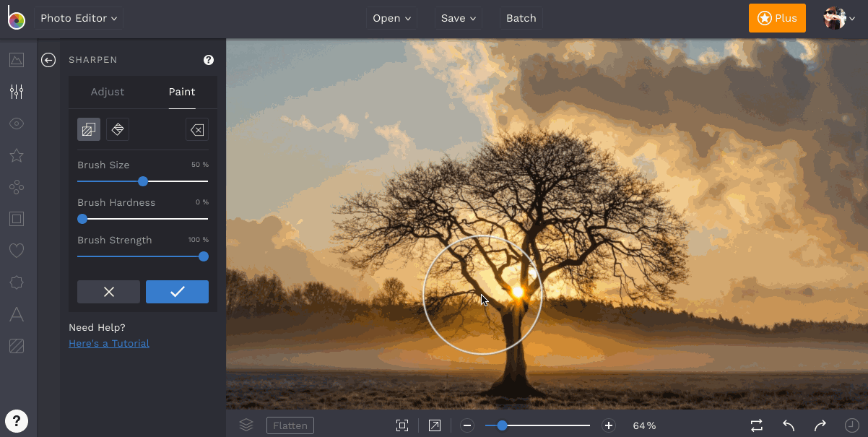
Task: Expand the Photo Editor dropdown
Action: (79, 18)
